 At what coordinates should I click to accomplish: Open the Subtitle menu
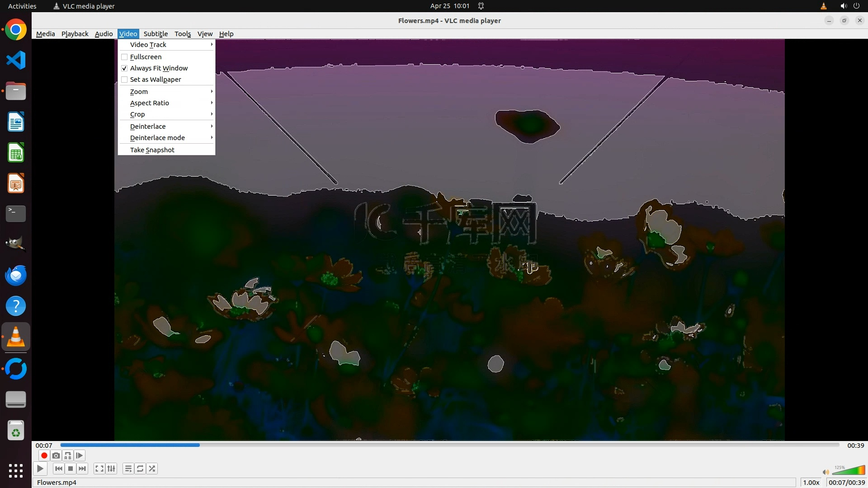click(156, 34)
